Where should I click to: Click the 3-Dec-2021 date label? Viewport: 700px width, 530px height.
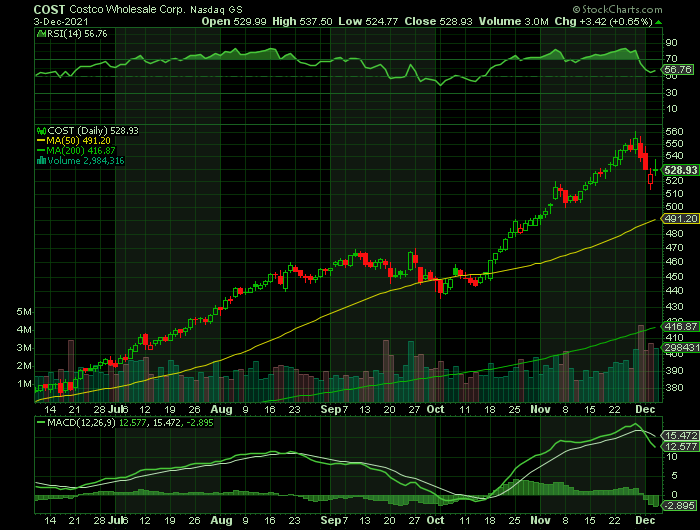click(61, 21)
